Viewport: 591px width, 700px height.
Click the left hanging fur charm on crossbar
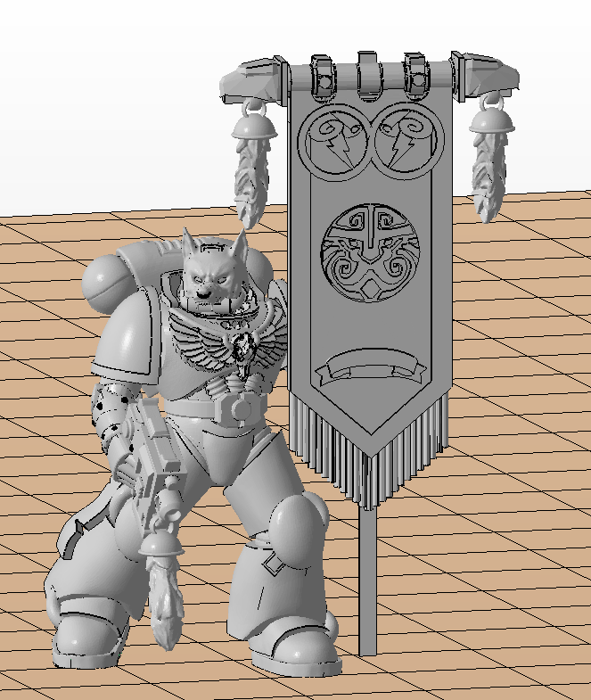point(250,169)
